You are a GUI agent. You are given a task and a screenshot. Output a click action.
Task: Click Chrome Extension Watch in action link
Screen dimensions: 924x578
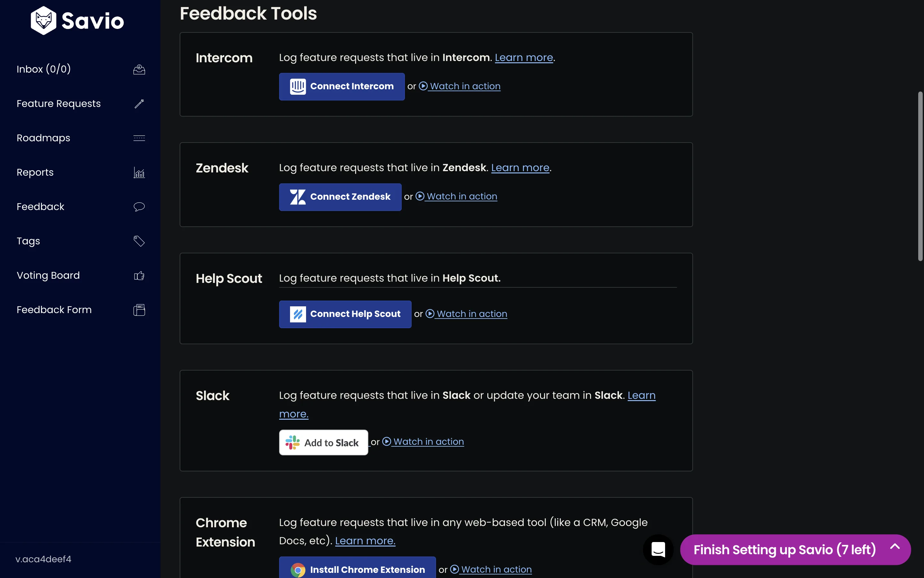pyautogui.click(x=496, y=569)
